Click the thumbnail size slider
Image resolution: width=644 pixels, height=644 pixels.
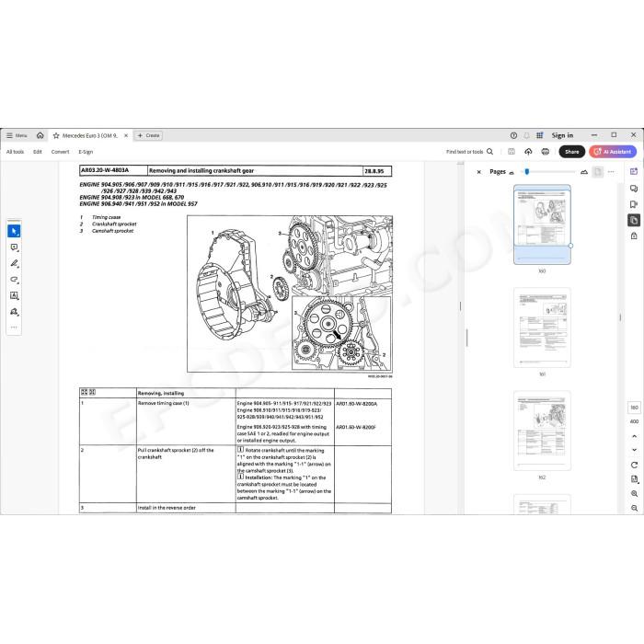[550, 172]
